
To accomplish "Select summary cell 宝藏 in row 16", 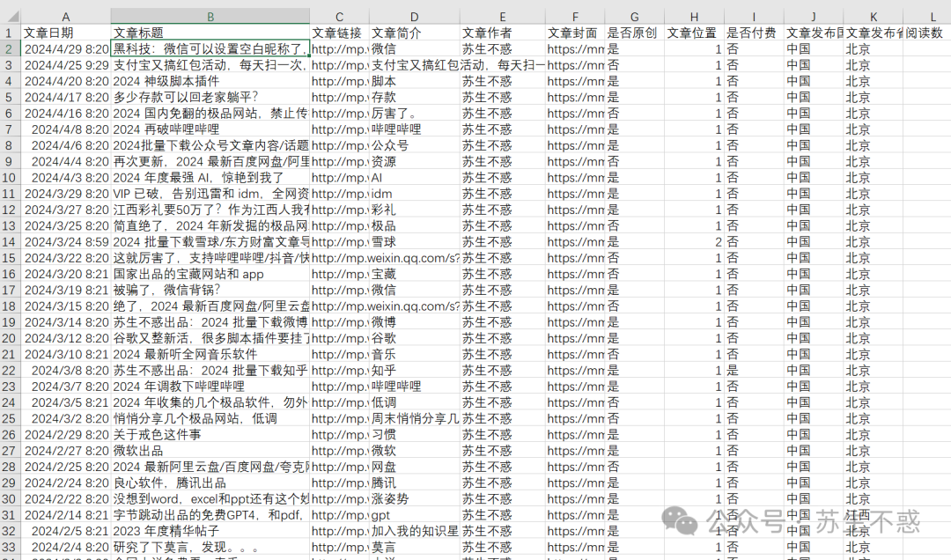I will [414, 274].
